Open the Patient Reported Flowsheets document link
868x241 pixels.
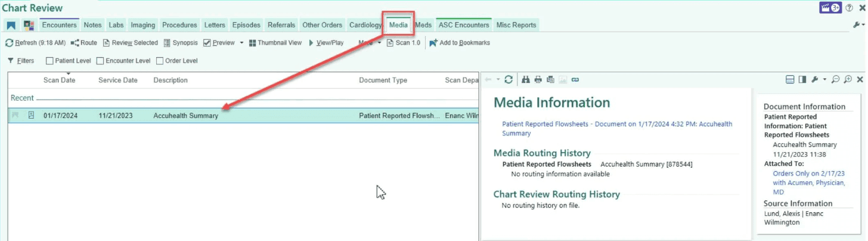coord(617,128)
